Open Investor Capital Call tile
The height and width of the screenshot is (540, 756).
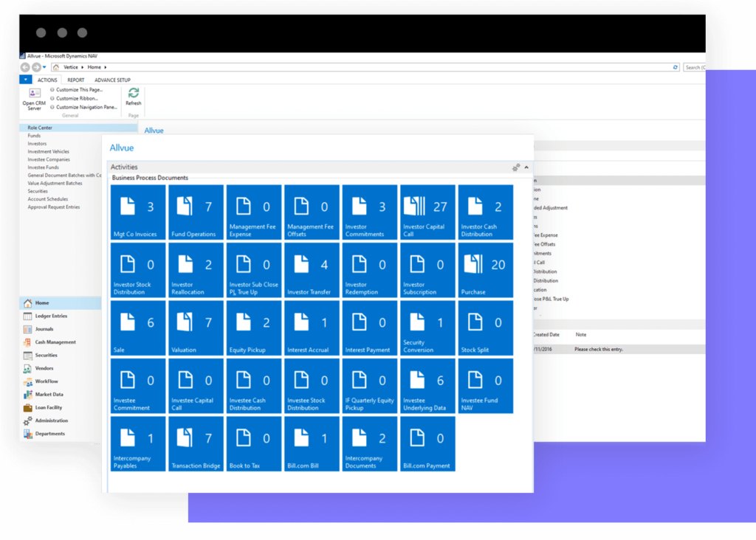click(x=427, y=212)
